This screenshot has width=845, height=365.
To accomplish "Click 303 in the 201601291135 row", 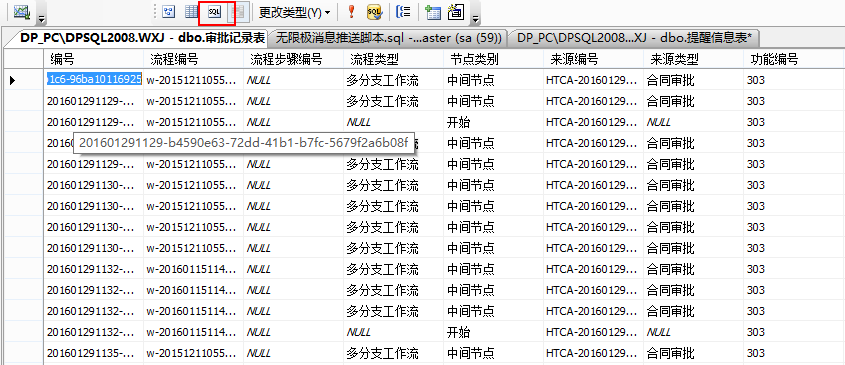I will click(756, 353).
